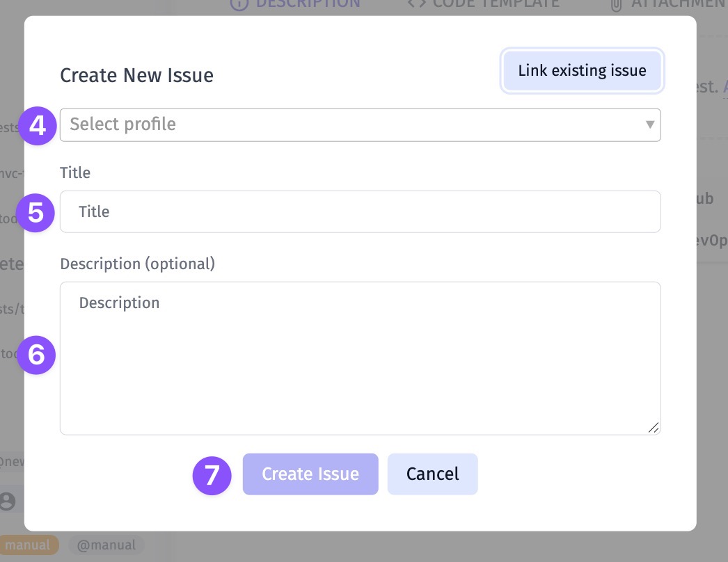The width and height of the screenshot is (728, 562).
Task: Click the Link existing issue button
Action: pos(582,71)
